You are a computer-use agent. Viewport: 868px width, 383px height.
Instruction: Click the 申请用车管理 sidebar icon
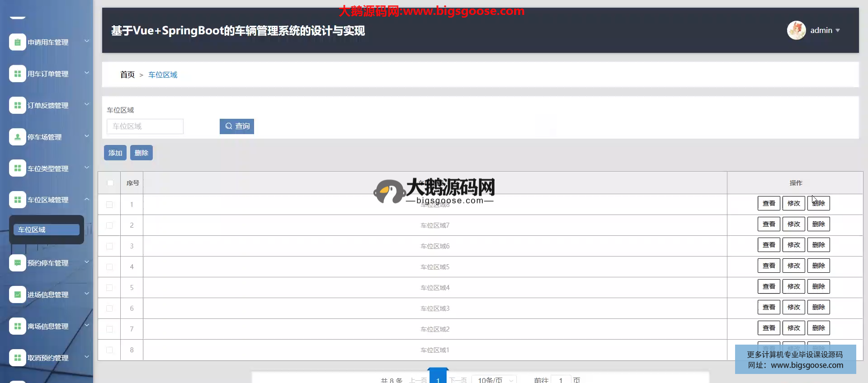[x=17, y=42]
